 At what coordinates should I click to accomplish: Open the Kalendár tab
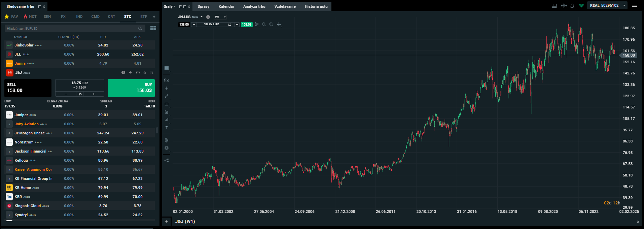pos(226,6)
